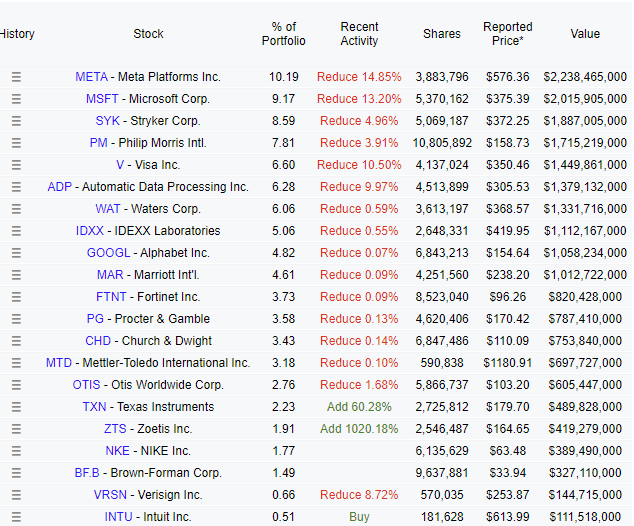Click the History column header
The width and height of the screenshot is (634, 526).
click(x=17, y=34)
